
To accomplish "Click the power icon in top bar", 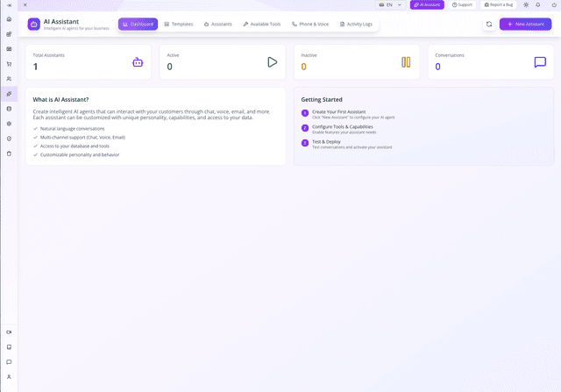I will [x=552, y=5].
